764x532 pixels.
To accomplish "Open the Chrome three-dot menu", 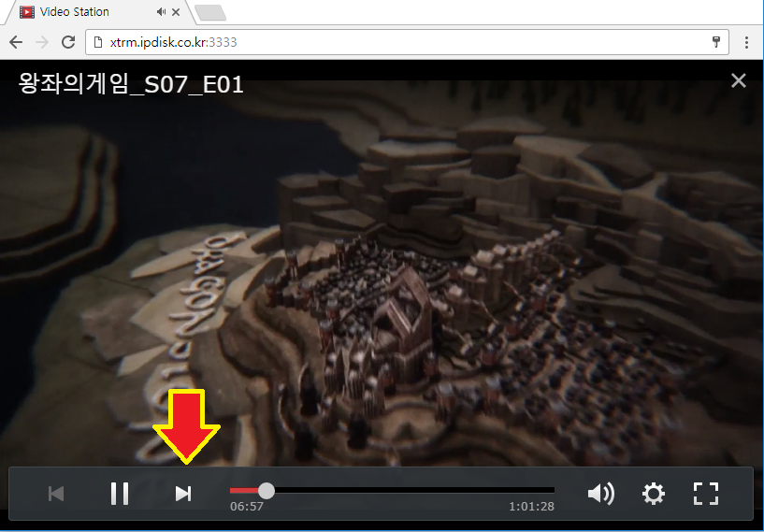I will pyautogui.click(x=746, y=42).
